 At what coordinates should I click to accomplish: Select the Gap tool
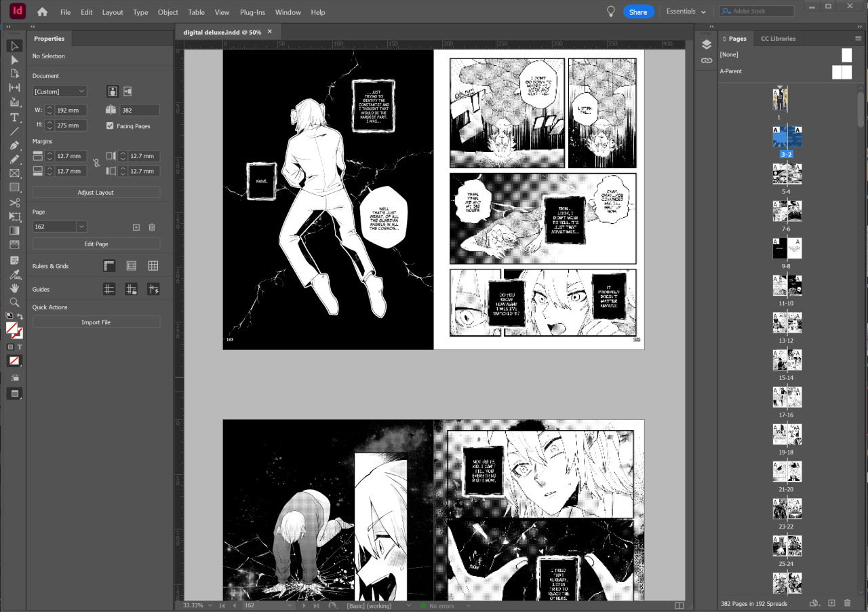[x=15, y=88]
